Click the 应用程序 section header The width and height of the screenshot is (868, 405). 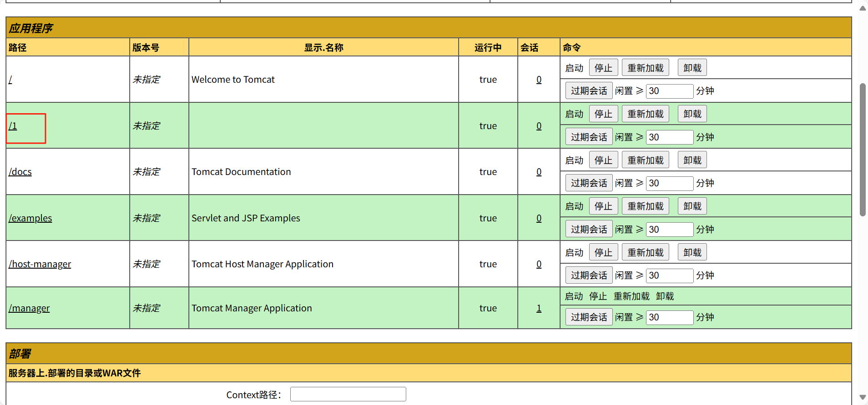point(429,28)
